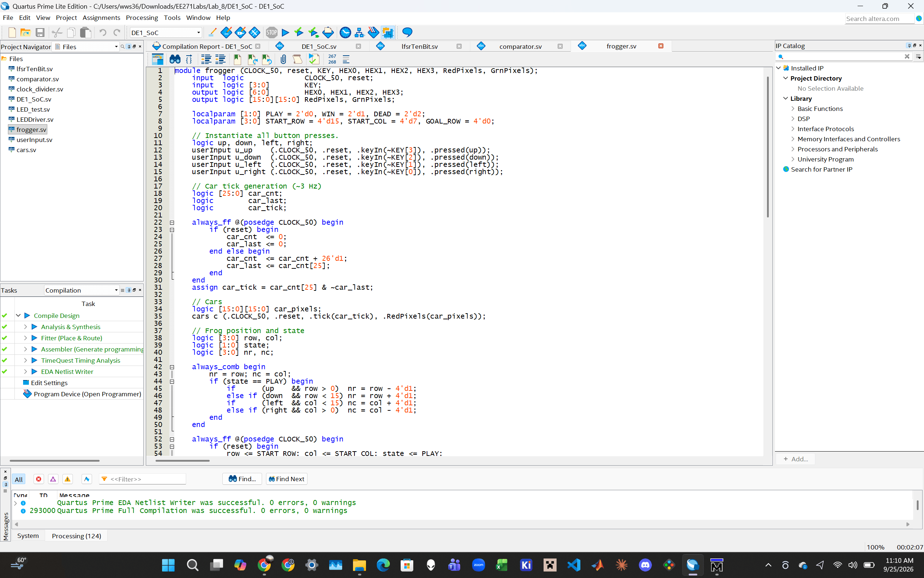Screen dimensions: 924x578
Task: Open the DE1_SoC revision dropdown
Action: click(x=166, y=33)
